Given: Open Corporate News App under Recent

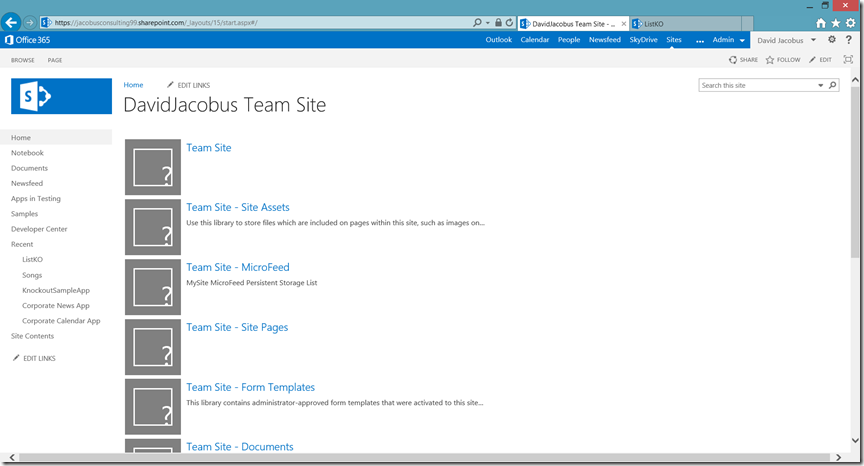Looking at the screenshot, I should (56, 306).
